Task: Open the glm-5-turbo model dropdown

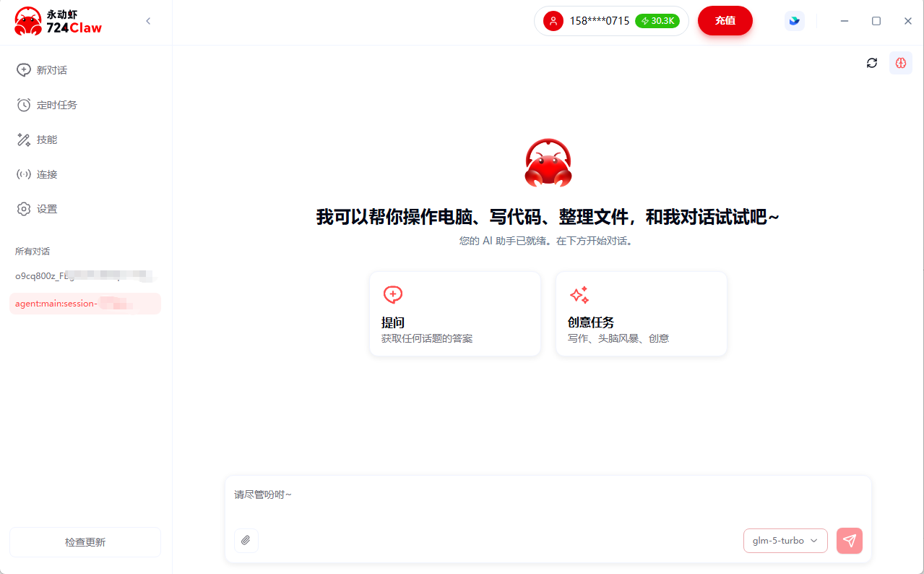Action: tap(785, 540)
